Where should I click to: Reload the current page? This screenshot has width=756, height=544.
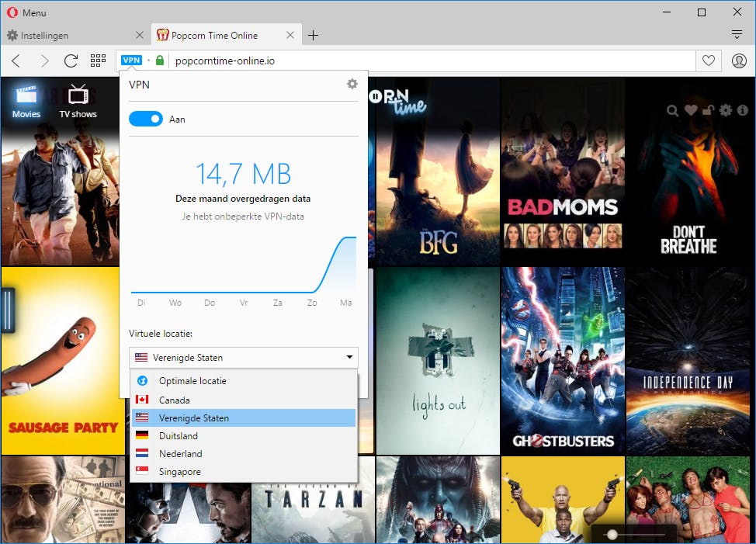(71, 61)
